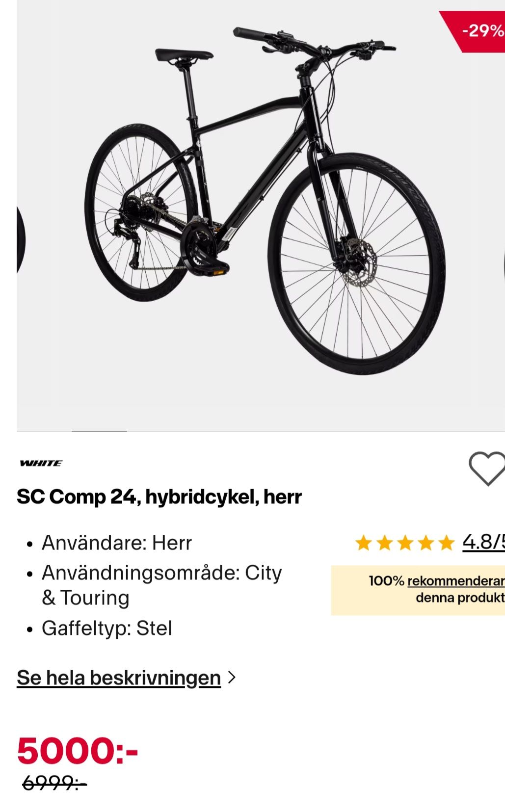Tap the image carousel position indicator

(x=99, y=431)
